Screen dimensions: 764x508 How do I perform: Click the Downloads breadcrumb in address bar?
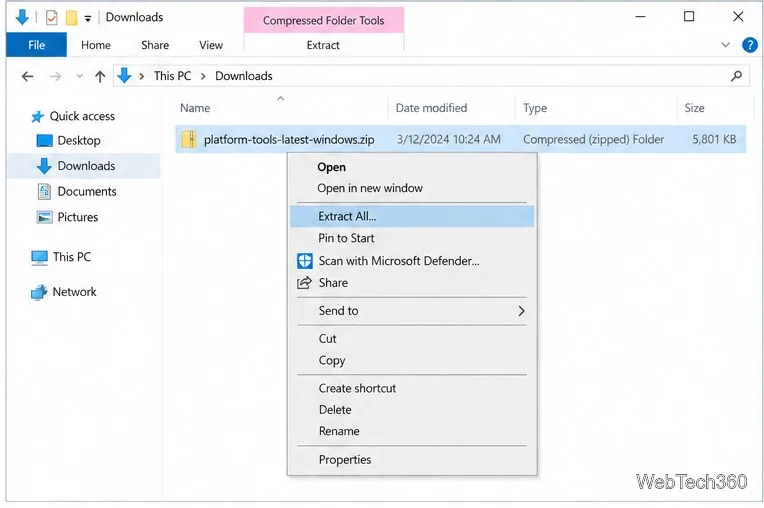point(244,76)
